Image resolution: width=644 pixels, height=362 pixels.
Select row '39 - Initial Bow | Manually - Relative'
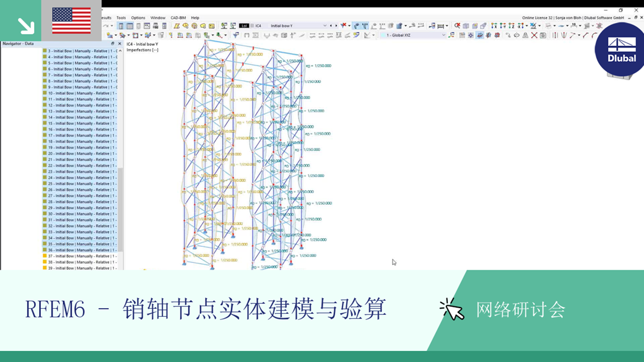82,268
